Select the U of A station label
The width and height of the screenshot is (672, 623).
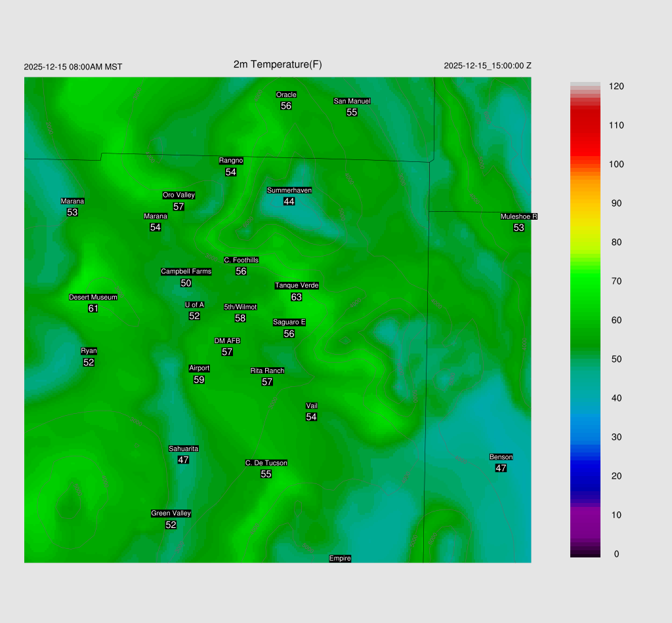pos(194,304)
